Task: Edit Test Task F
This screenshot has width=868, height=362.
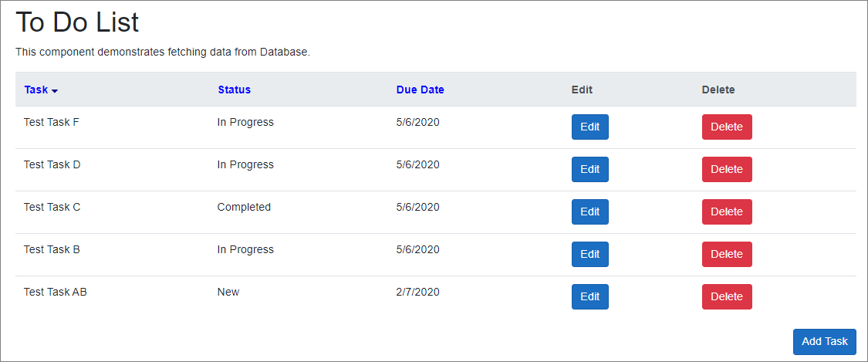Action: coord(589,127)
